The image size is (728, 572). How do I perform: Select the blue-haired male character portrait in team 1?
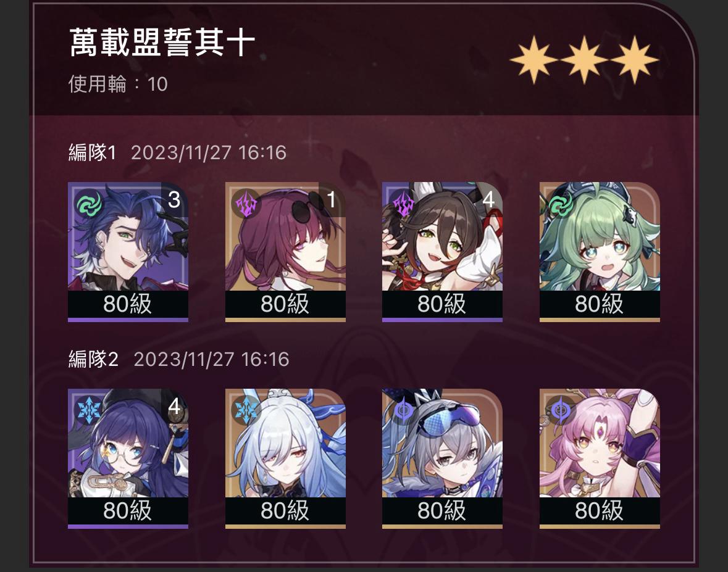(x=128, y=251)
